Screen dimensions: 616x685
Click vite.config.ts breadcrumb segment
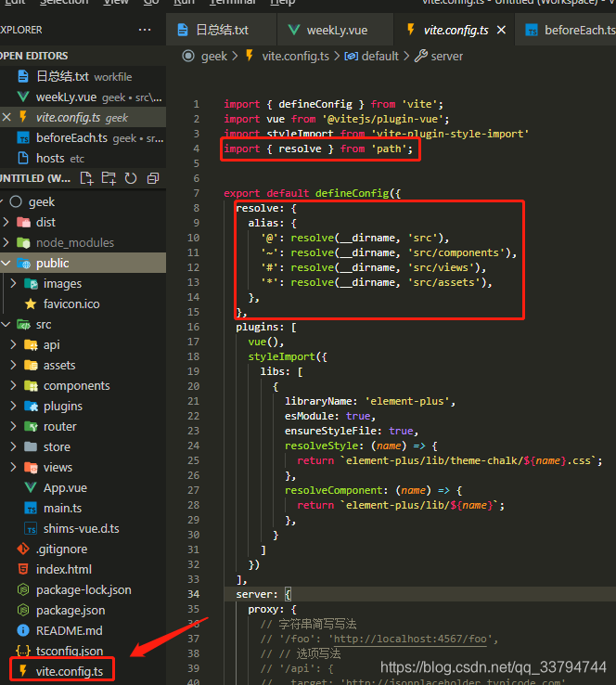tap(296, 57)
